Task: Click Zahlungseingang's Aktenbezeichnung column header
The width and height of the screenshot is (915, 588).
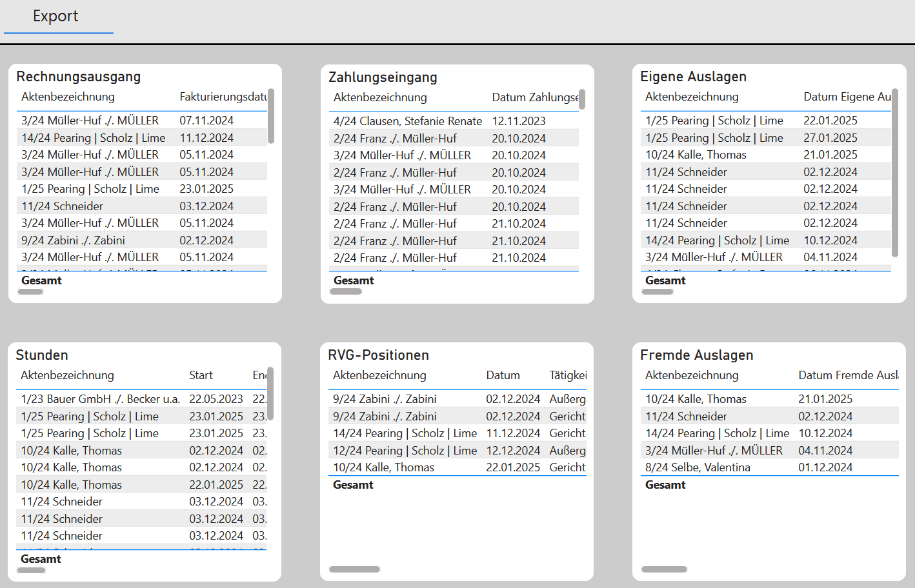Action: pyautogui.click(x=380, y=97)
